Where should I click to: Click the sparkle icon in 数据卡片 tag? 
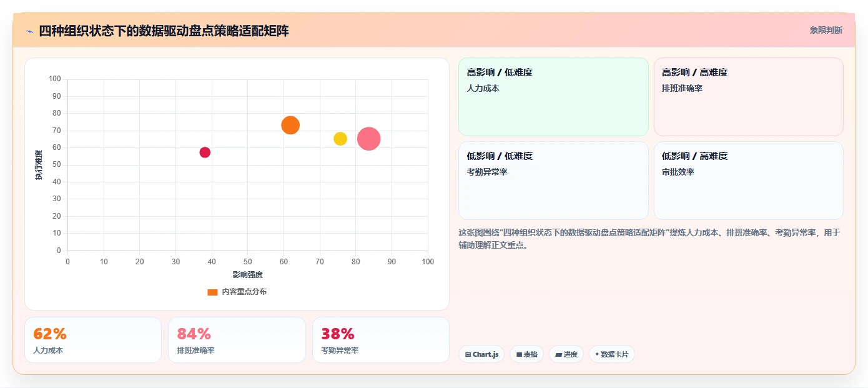coord(597,354)
